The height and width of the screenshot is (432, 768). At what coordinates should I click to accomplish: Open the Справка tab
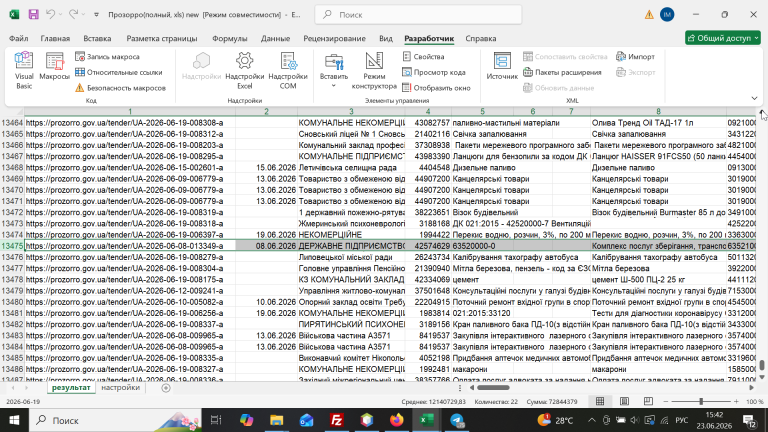tap(480, 38)
